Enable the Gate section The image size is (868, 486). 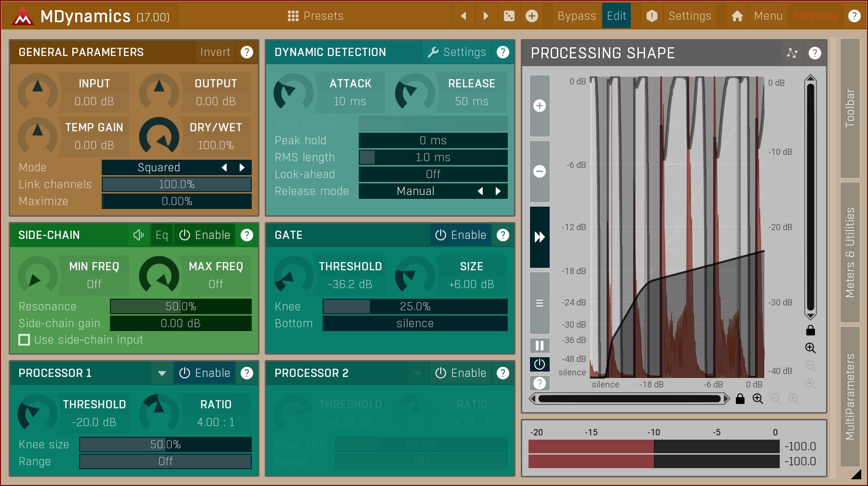click(461, 235)
